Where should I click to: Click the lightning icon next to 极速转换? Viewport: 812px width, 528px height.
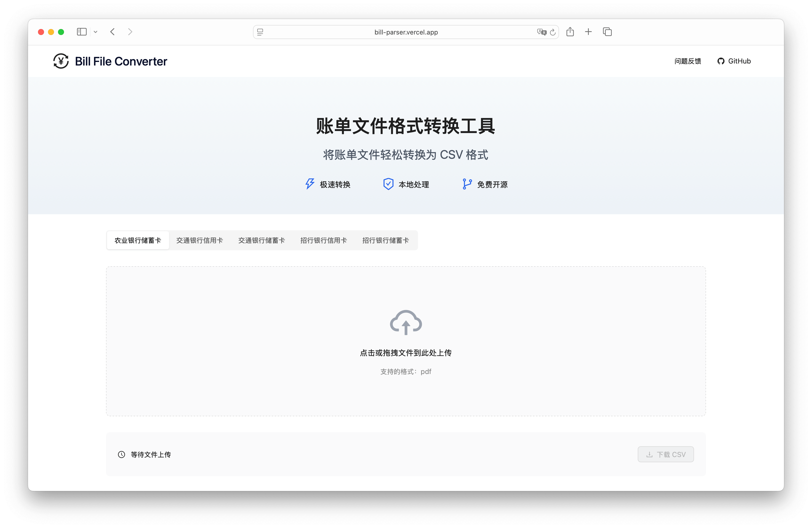(309, 184)
